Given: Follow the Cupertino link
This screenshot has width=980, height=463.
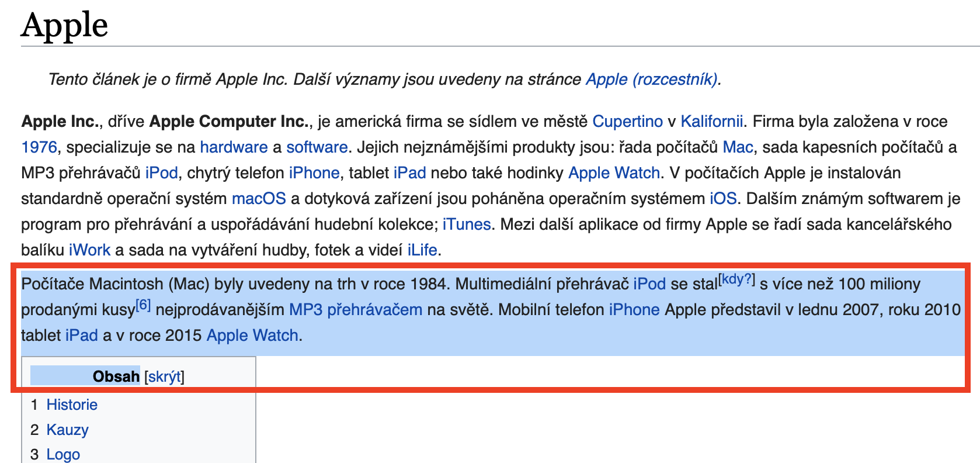Looking at the screenshot, I should [x=628, y=122].
